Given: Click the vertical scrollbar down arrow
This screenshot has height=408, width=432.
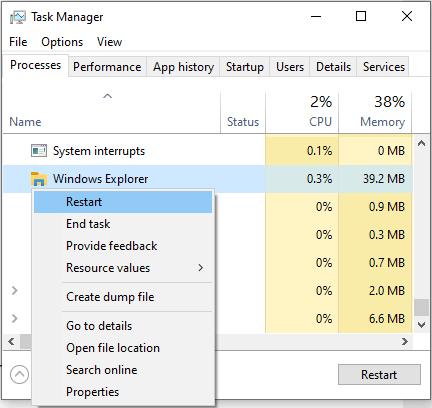Looking at the screenshot, I should [421, 325].
